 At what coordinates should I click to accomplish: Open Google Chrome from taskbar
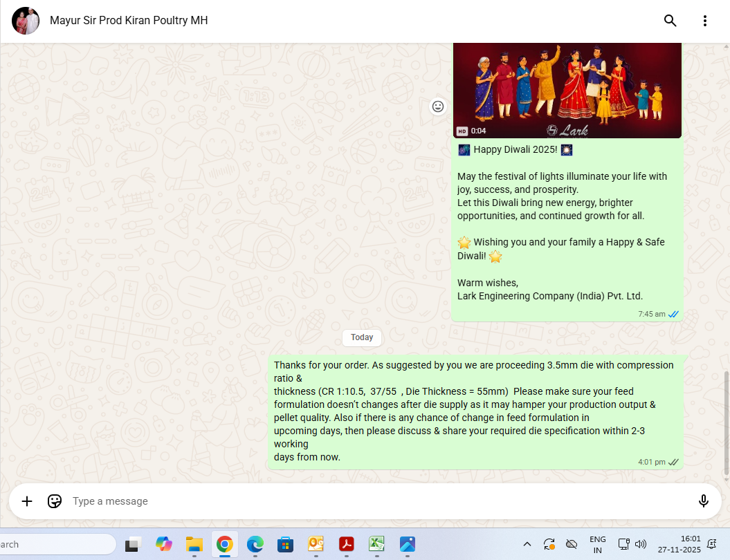point(224,545)
